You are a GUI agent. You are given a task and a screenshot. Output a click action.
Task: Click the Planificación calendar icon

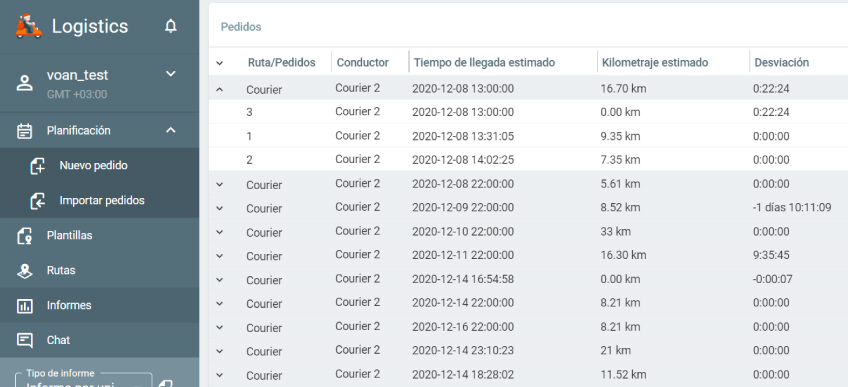24,131
